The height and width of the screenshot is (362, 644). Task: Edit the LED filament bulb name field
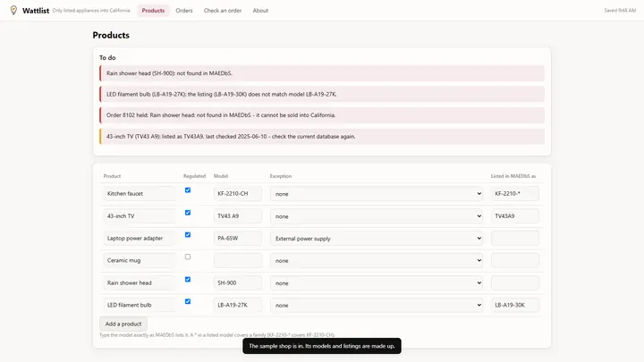140,305
